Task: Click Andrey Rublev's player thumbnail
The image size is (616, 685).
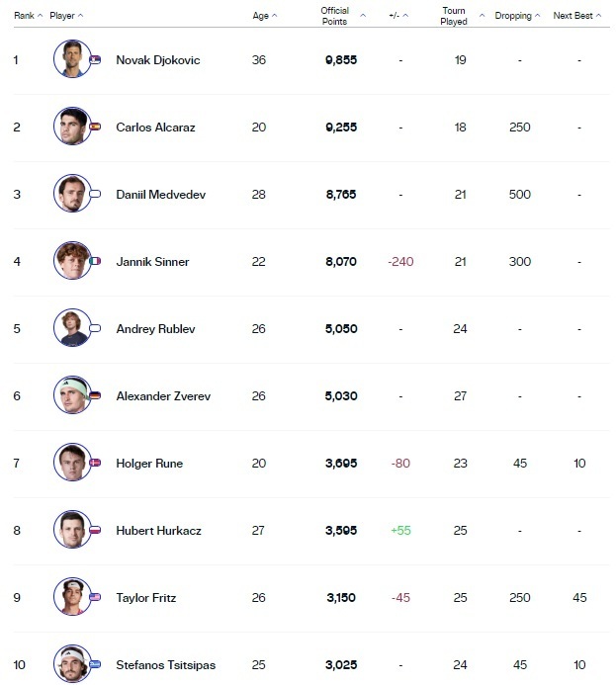Action: point(71,328)
